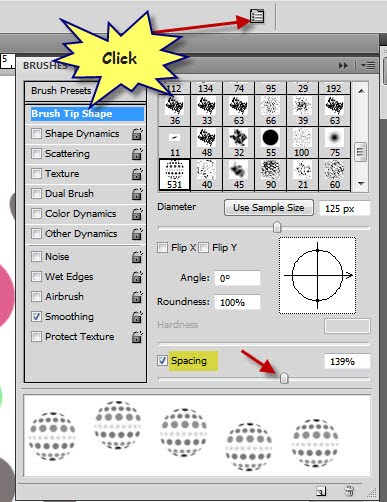The width and height of the screenshot is (387, 502).
Task: Select the brush tip numbered 60
Action: (334, 175)
